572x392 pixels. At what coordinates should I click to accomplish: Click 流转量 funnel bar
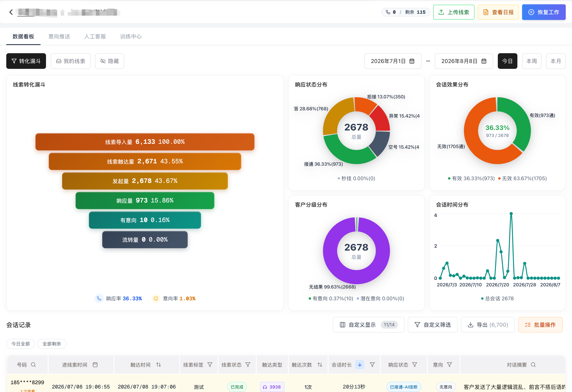145,240
